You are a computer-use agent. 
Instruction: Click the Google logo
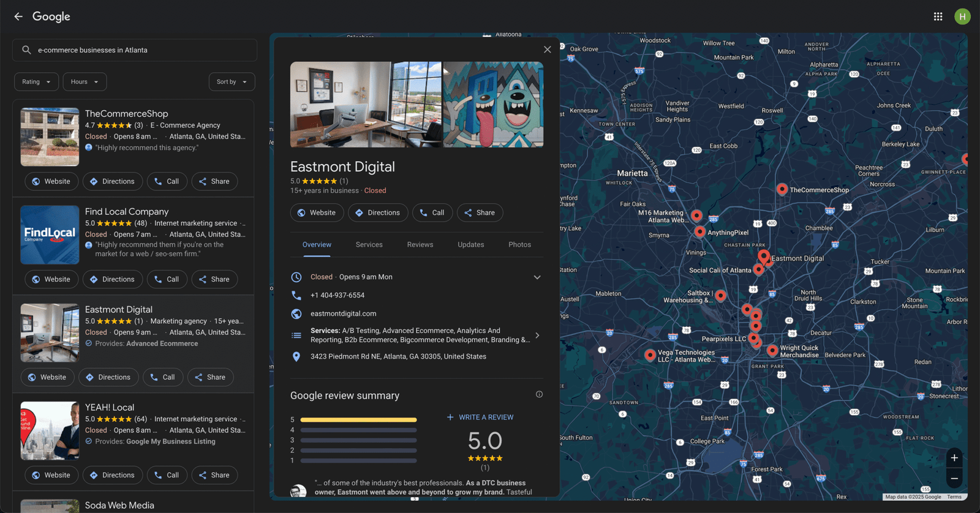pos(51,17)
